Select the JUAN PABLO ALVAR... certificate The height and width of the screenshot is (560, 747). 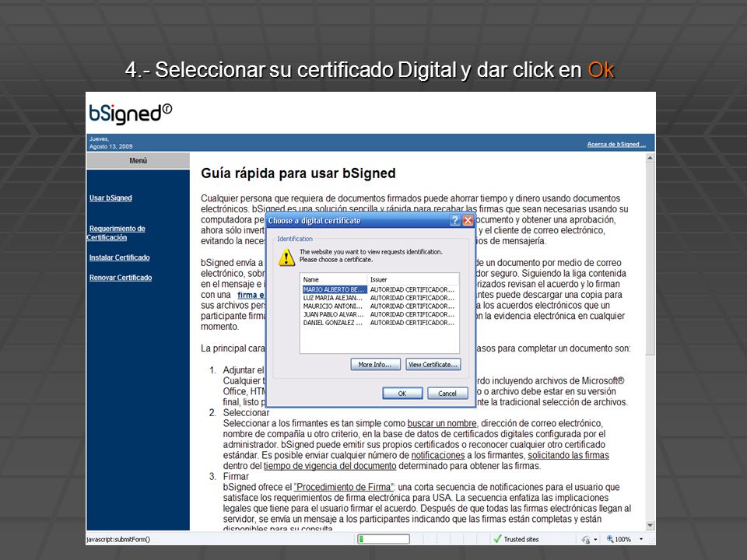(x=333, y=314)
